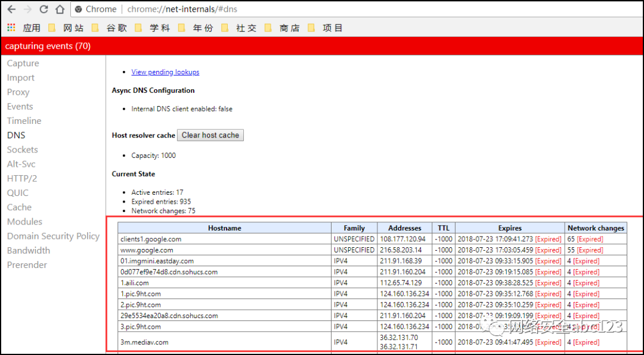Select the Modules sidebar tab
The image size is (644, 355).
pos(24,222)
